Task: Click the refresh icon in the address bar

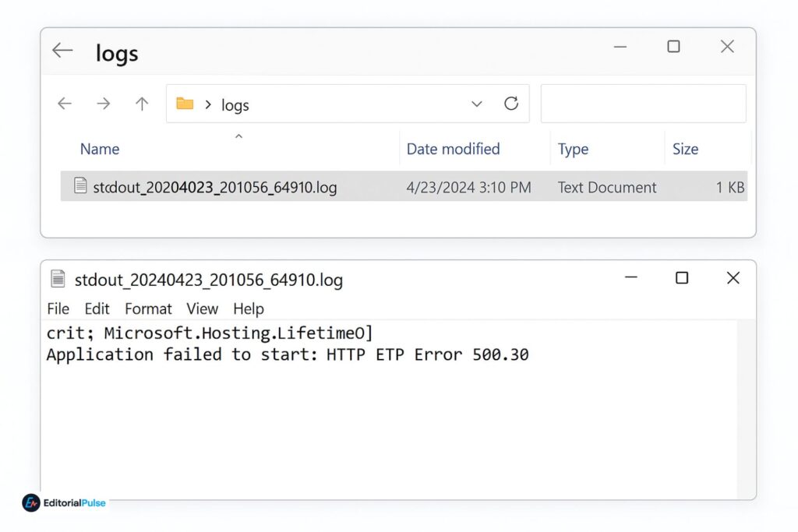Action: [511, 104]
